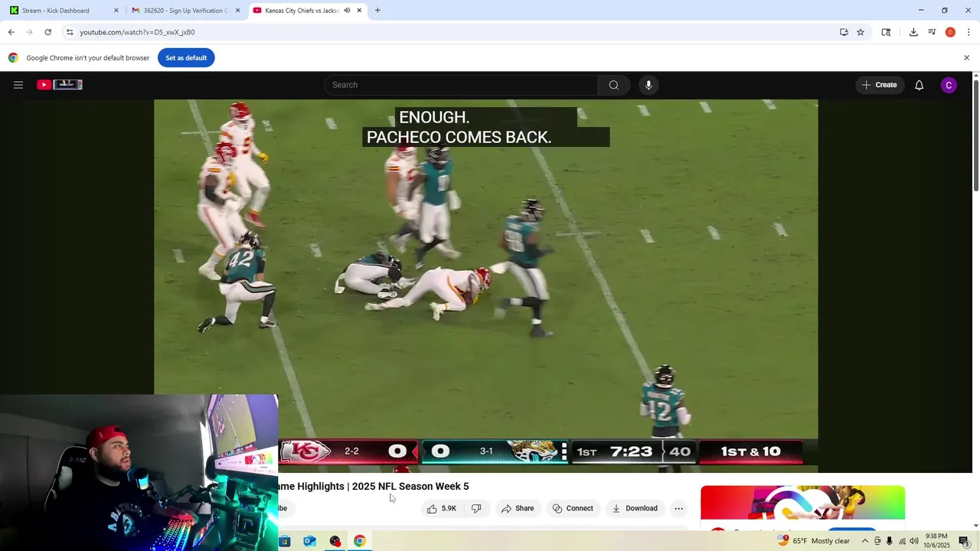Go to the YouTube home logo
This screenshot has height=551, width=980.
pyautogui.click(x=60, y=85)
